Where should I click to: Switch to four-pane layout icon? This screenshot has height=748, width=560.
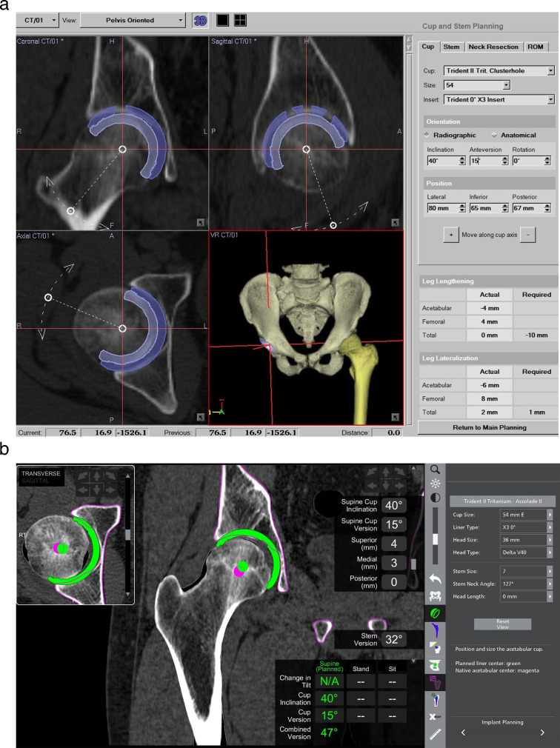coord(240,20)
